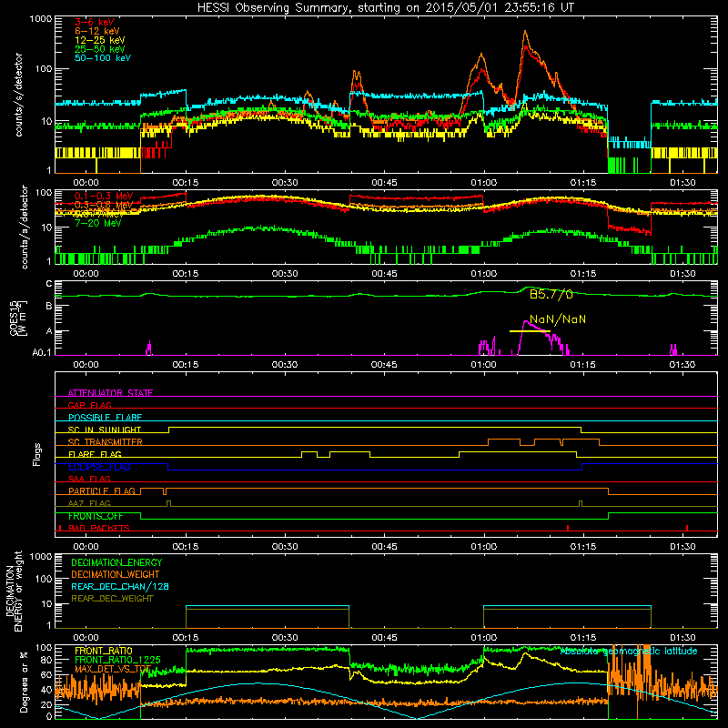
Task: Click the ATTENUATOR_STATE flag label
Action: (110, 393)
